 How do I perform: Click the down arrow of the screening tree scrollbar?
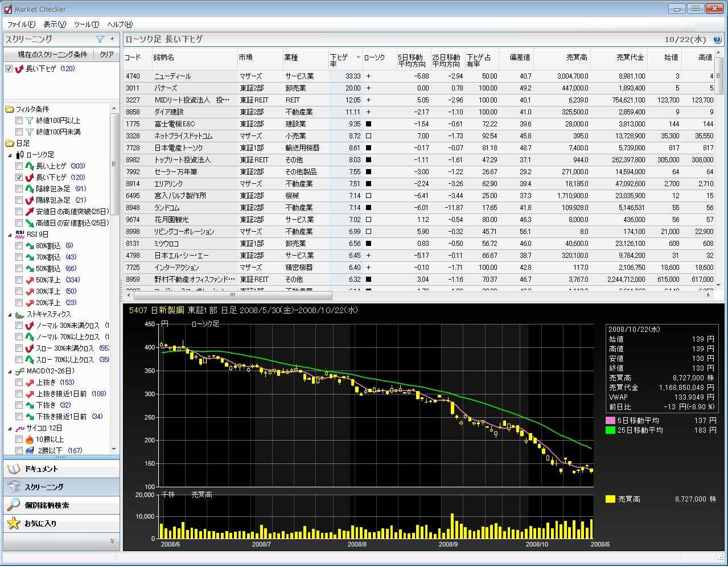(114, 450)
